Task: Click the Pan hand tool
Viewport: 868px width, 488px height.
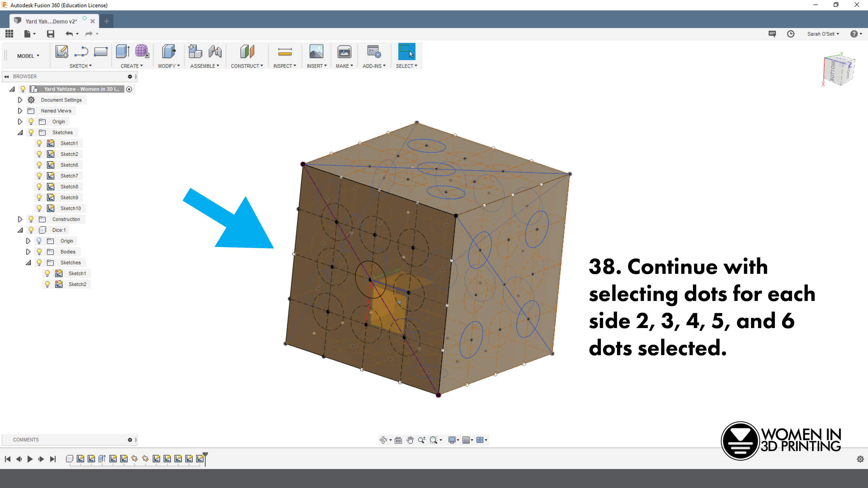Action: tap(410, 440)
